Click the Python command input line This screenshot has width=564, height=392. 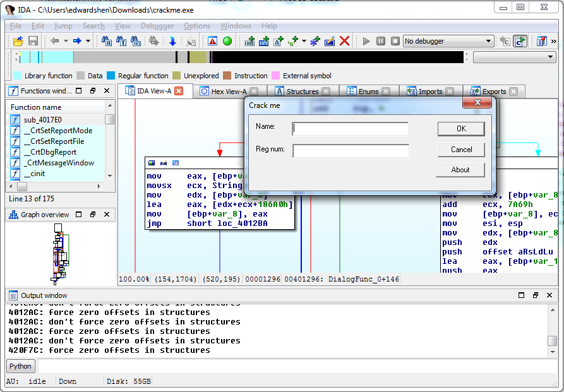(297, 366)
